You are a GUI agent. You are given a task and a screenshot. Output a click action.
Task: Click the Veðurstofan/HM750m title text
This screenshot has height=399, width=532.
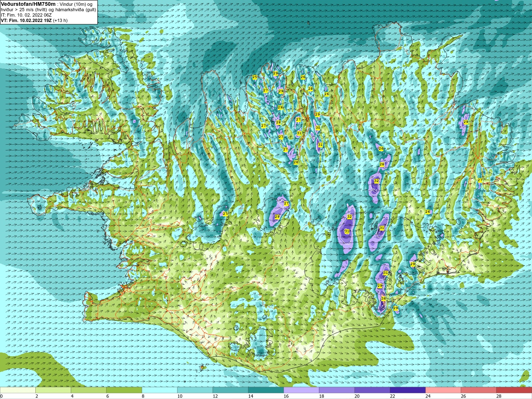[x=28, y=4]
